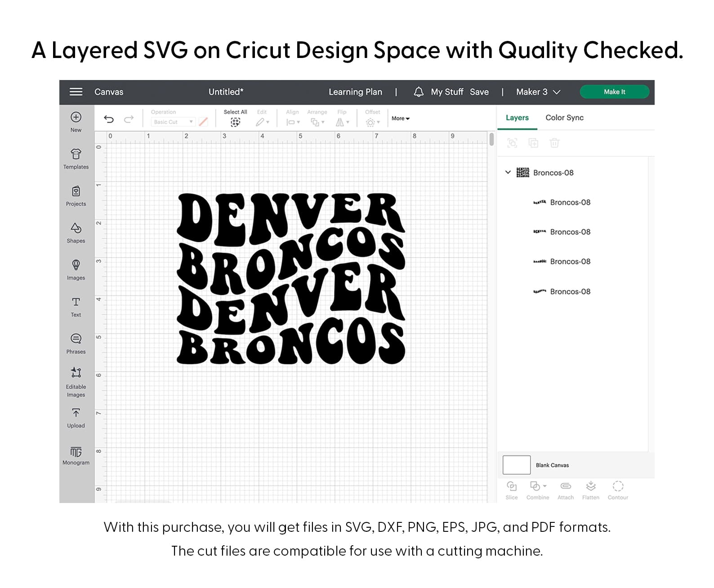This screenshot has width=714, height=588.
Task: Click the Phrases speech bubble icon
Action: click(76, 343)
